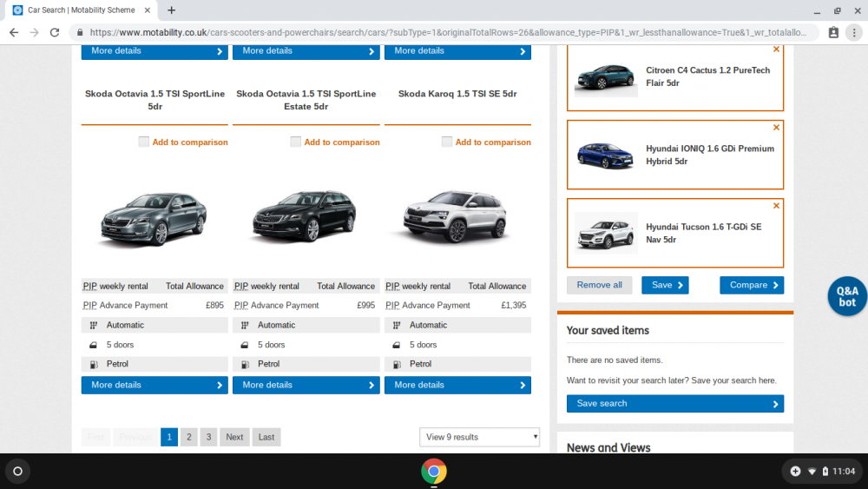Viewport: 868px width, 489px height.
Task: Click the News and Views heading
Action: pyautogui.click(x=608, y=447)
